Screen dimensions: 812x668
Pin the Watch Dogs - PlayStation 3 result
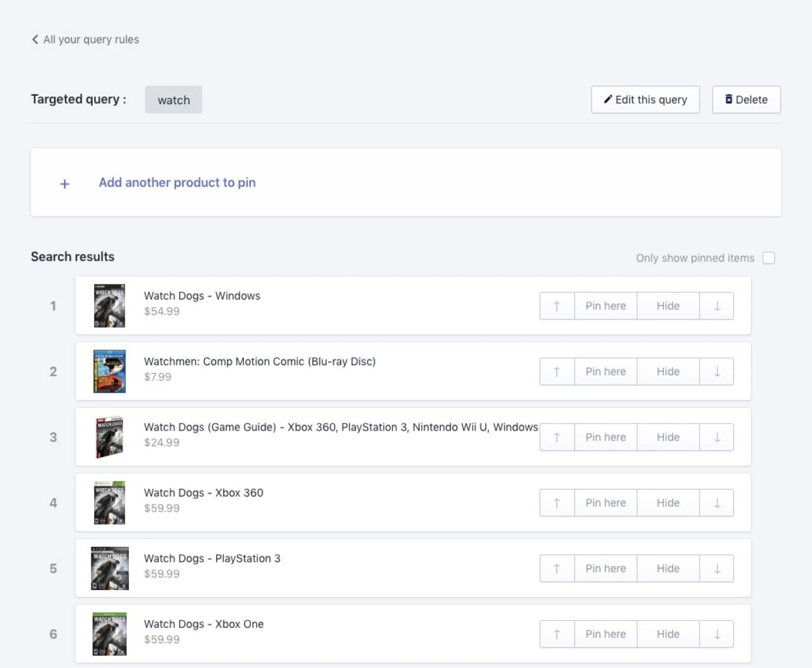pyautogui.click(x=605, y=568)
